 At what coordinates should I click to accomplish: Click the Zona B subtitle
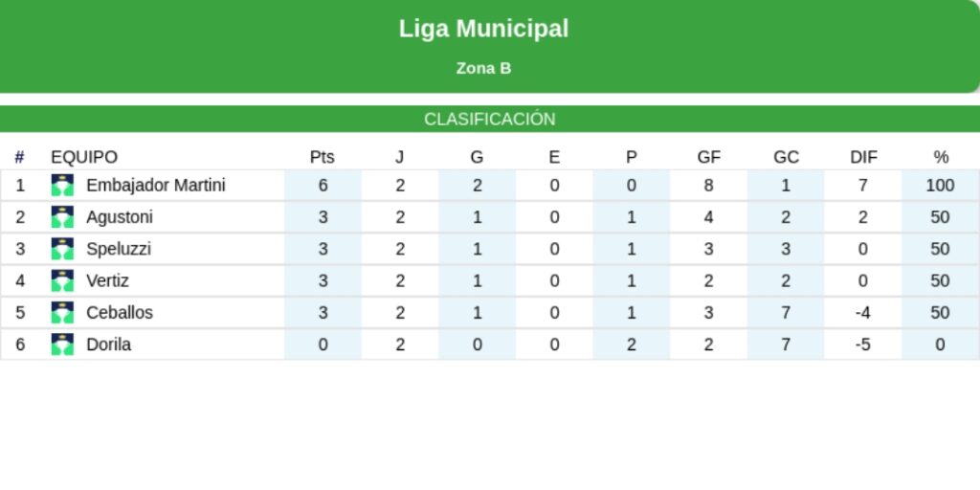tap(483, 68)
